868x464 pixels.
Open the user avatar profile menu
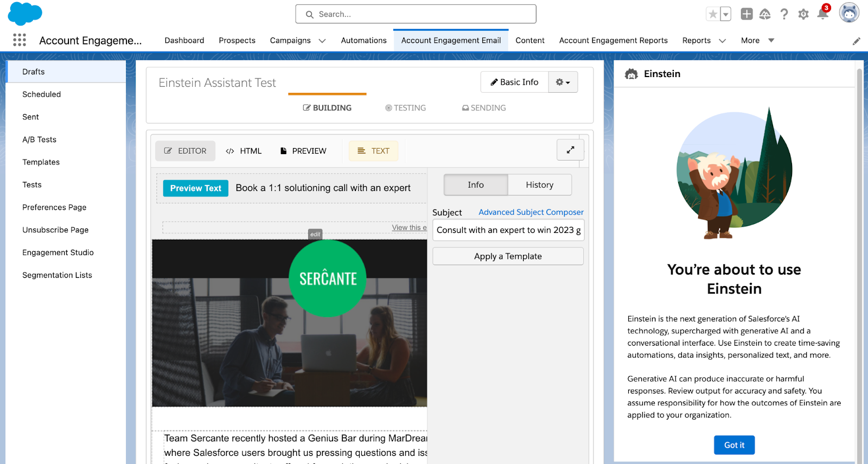[849, 13]
